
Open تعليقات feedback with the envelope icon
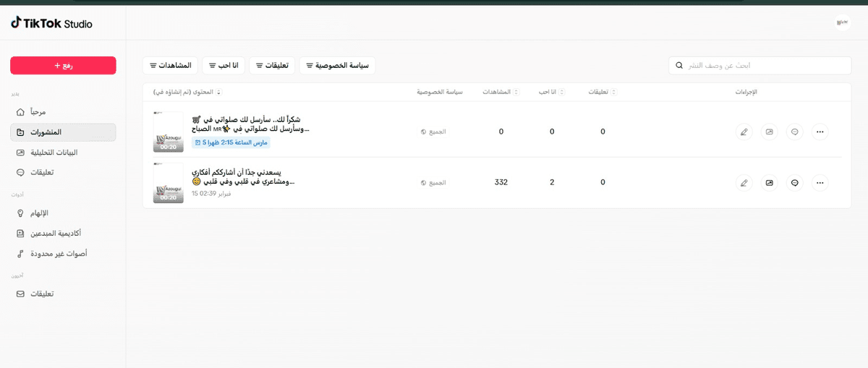point(63,294)
